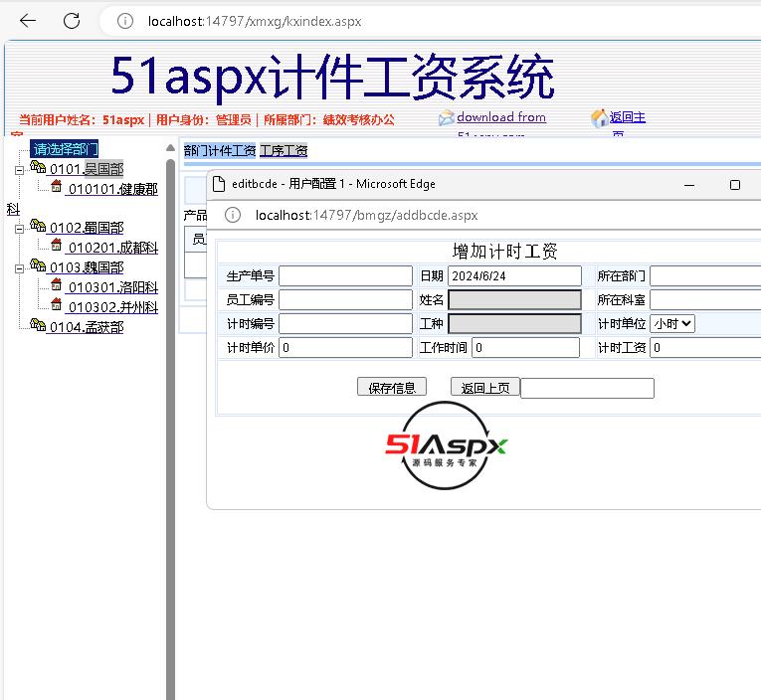
Task: Click 保存信息 button
Action: pos(392,387)
